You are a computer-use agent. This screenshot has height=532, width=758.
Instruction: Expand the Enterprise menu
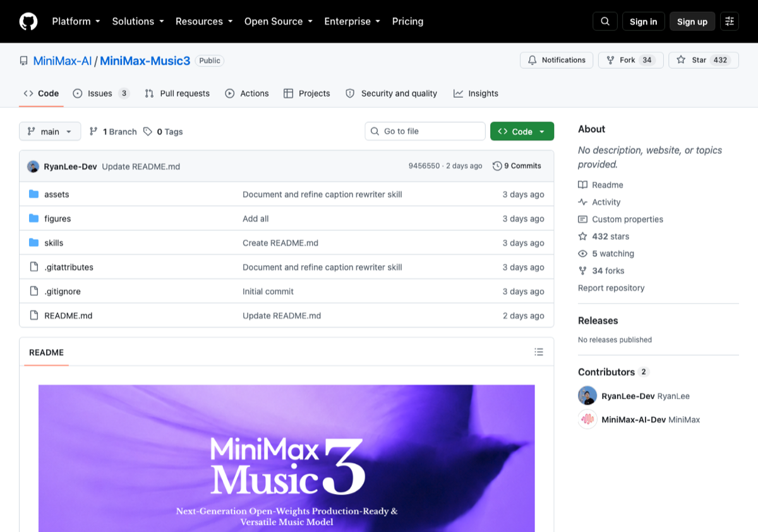click(352, 21)
